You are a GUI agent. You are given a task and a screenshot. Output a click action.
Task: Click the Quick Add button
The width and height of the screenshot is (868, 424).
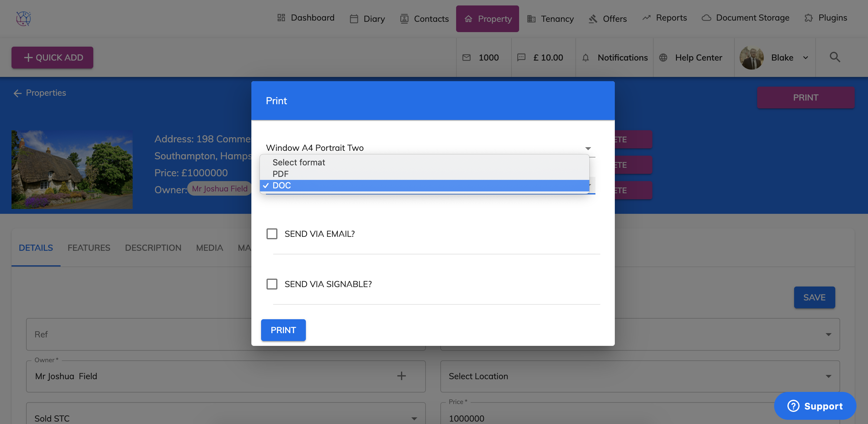[x=52, y=58]
